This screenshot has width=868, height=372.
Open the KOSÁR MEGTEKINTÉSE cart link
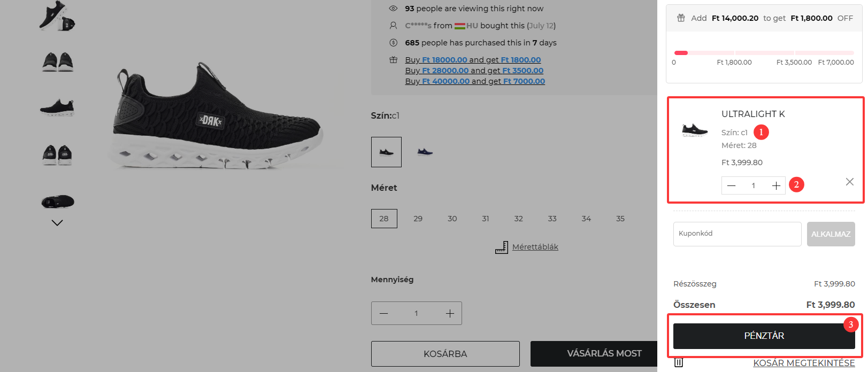[804, 363]
